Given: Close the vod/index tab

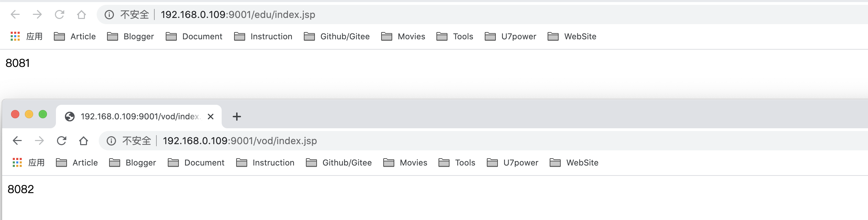Looking at the screenshot, I should pos(211,117).
